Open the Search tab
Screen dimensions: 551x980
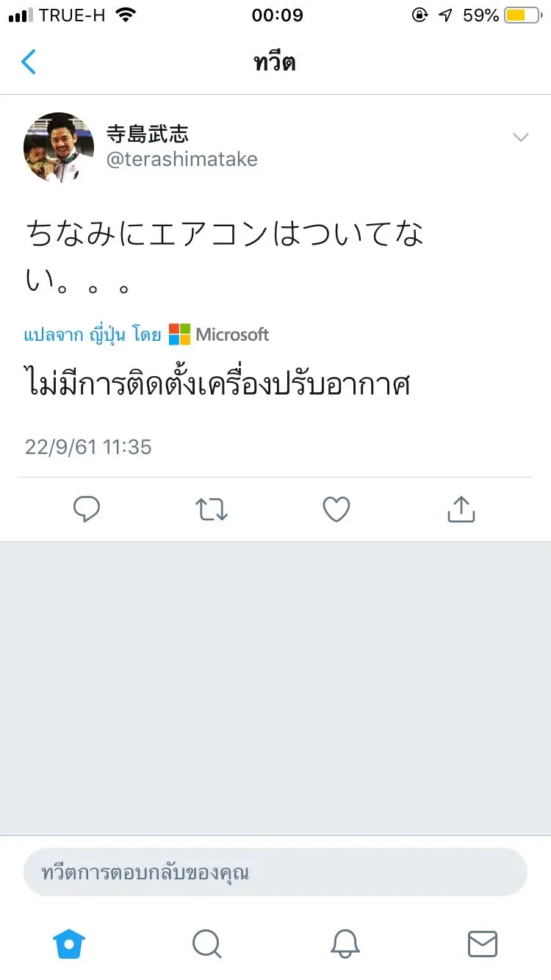206,944
